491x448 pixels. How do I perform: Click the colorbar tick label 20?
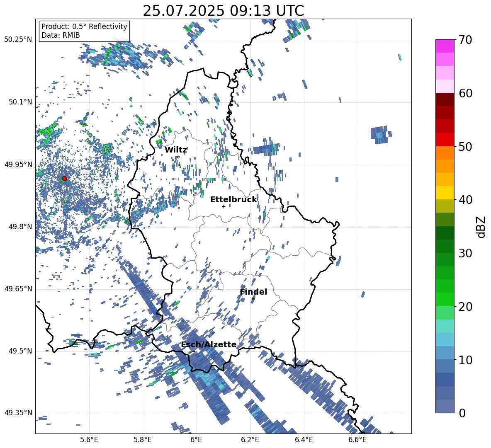[466, 307]
